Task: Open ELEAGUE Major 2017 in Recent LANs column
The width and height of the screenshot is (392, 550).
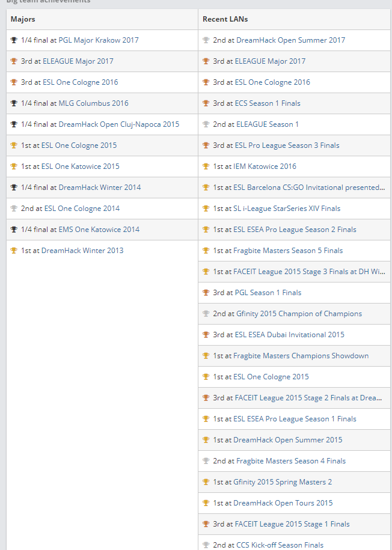Action: pos(270,61)
